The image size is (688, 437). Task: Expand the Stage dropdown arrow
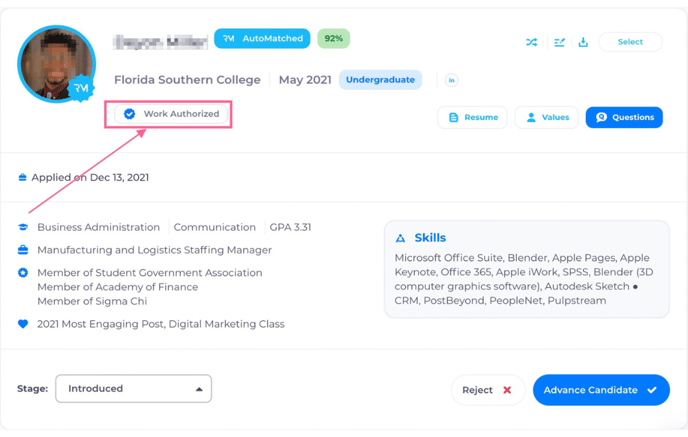(x=198, y=388)
